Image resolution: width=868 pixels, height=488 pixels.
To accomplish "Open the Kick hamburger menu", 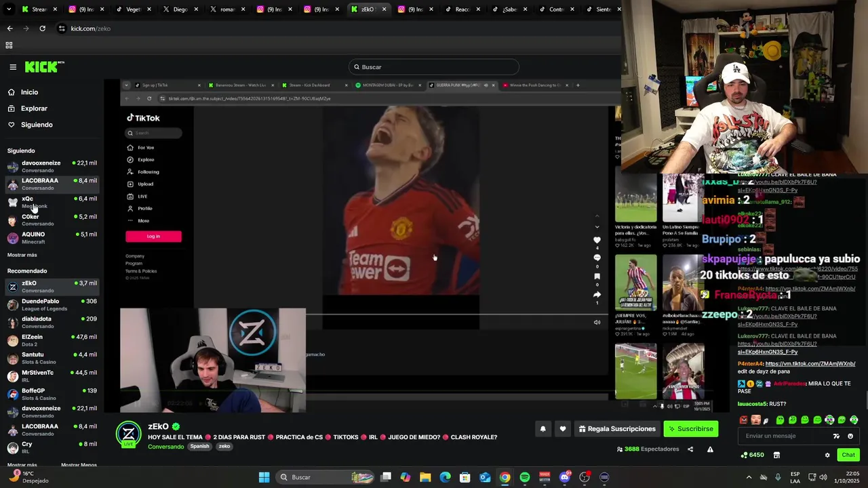I will click(x=13, y=67).
